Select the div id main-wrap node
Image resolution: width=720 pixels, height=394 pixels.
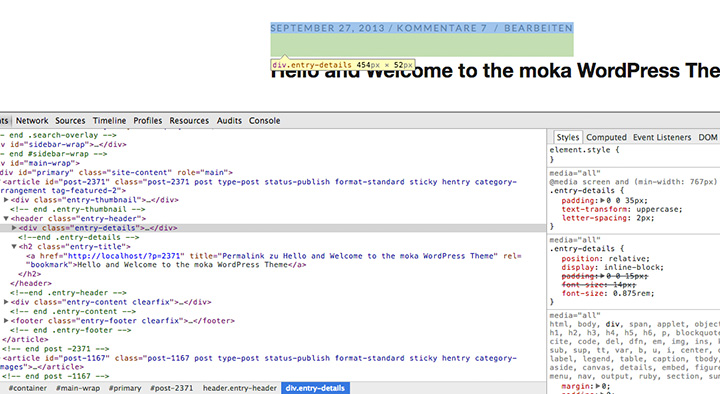[x=40, y=163]
